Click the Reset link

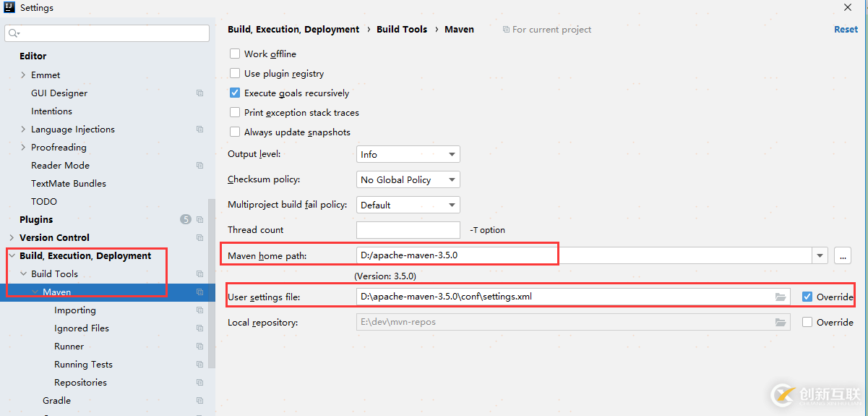pyautogui.click(x=846, y=30)
